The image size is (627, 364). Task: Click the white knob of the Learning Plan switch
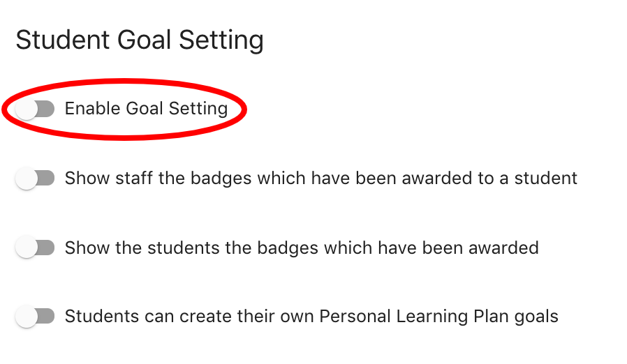click(27, 317)
